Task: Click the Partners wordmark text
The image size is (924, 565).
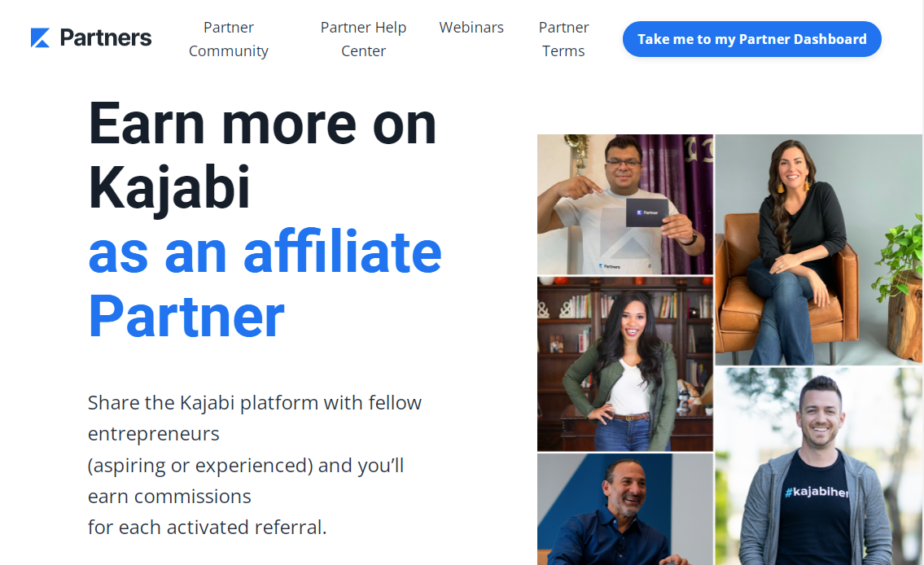Action: 106,37
